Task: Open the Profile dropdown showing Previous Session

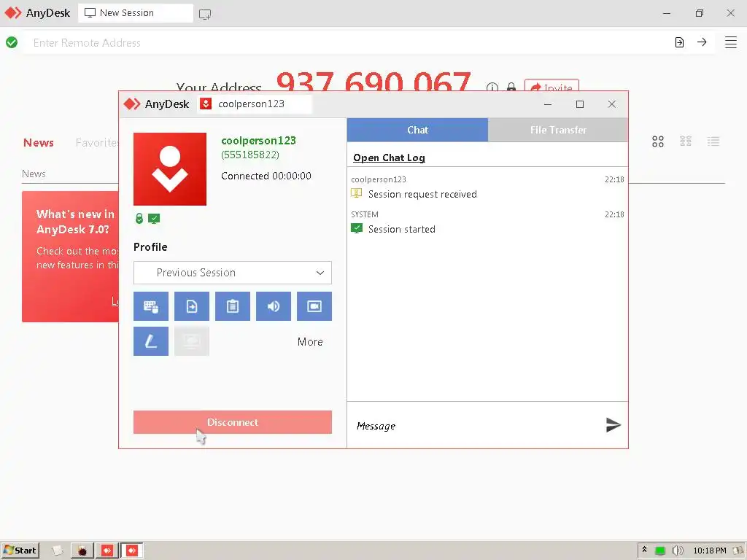Action: 233,273
